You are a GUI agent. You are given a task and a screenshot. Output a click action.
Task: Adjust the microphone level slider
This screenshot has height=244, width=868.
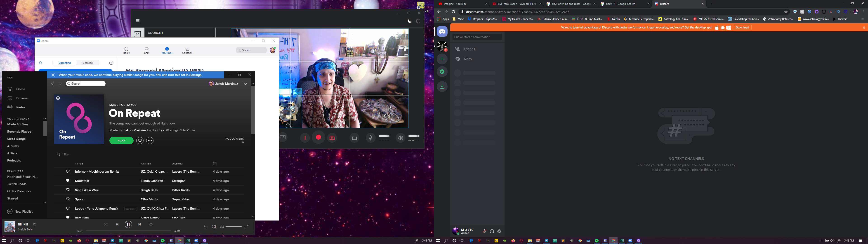384,136
